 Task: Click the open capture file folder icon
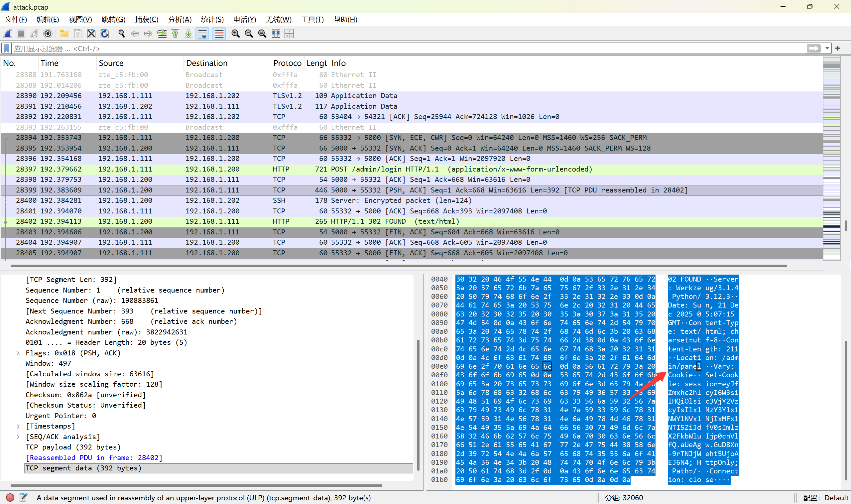[64, 34]
